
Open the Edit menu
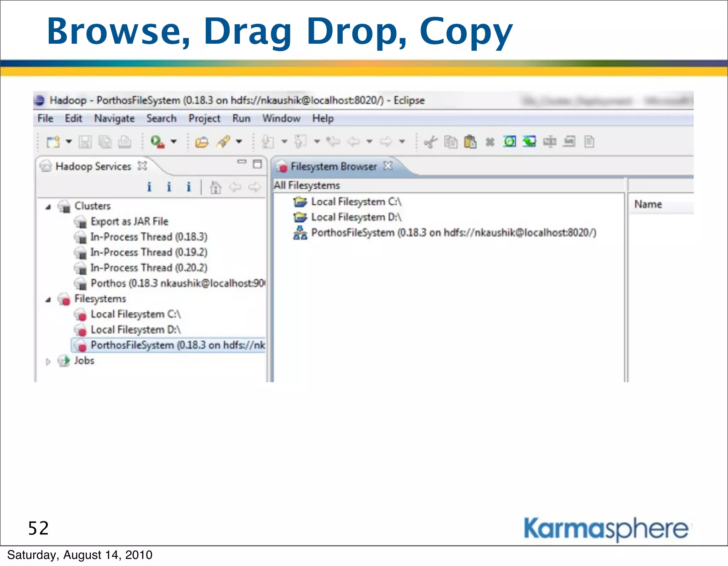(73, 118)
